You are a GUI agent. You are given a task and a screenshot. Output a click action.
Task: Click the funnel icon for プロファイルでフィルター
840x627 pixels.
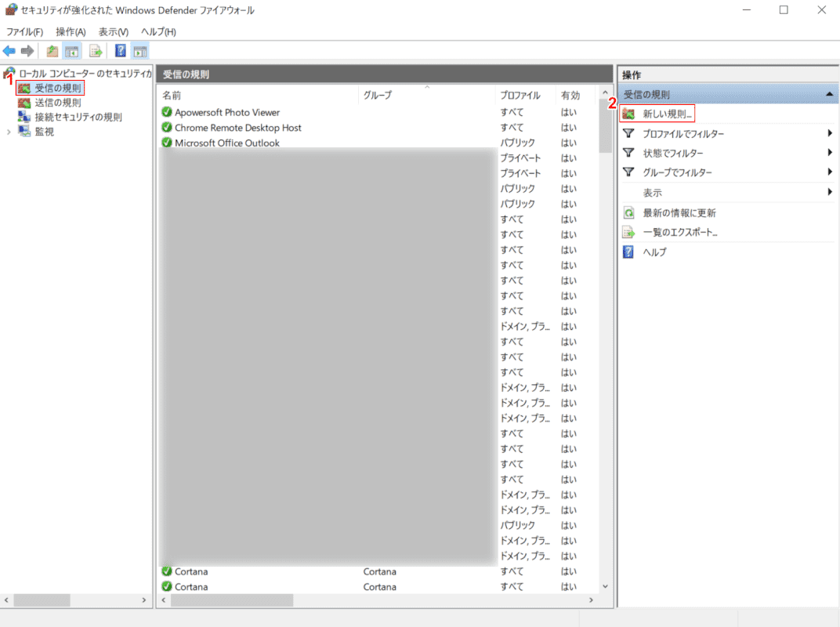point(629,133)
